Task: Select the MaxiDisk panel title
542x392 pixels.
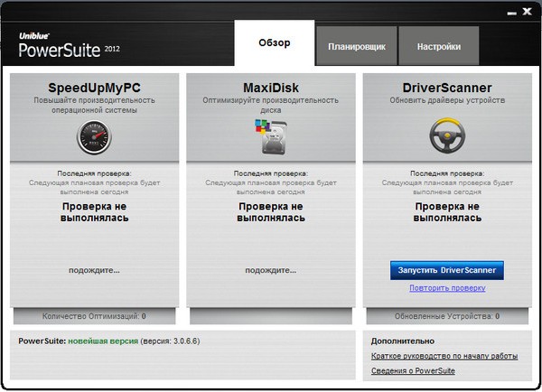Action: [x=272, y=87]
